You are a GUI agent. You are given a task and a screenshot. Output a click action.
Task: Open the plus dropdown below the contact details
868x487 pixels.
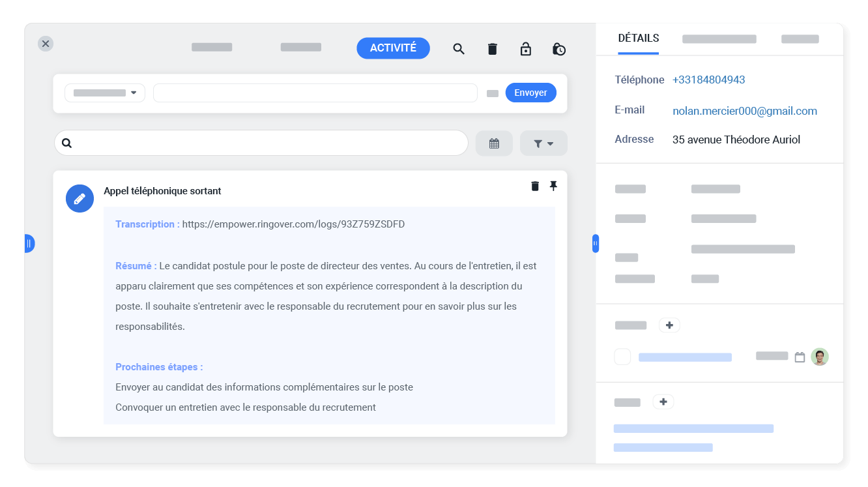[x=663, y=402]
